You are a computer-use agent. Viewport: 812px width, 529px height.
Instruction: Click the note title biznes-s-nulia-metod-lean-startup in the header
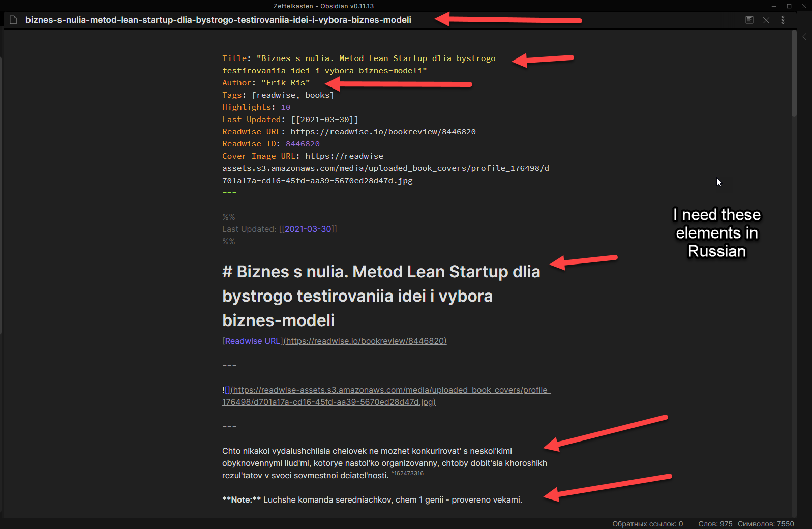click(x=218, y=20)
